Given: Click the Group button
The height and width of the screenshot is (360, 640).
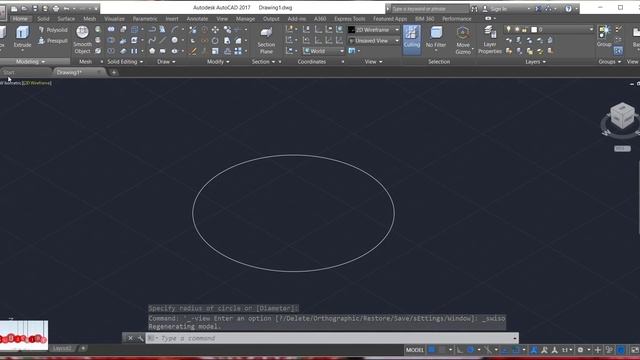Looking at the screenshot, I should click(x=604, y=36).
